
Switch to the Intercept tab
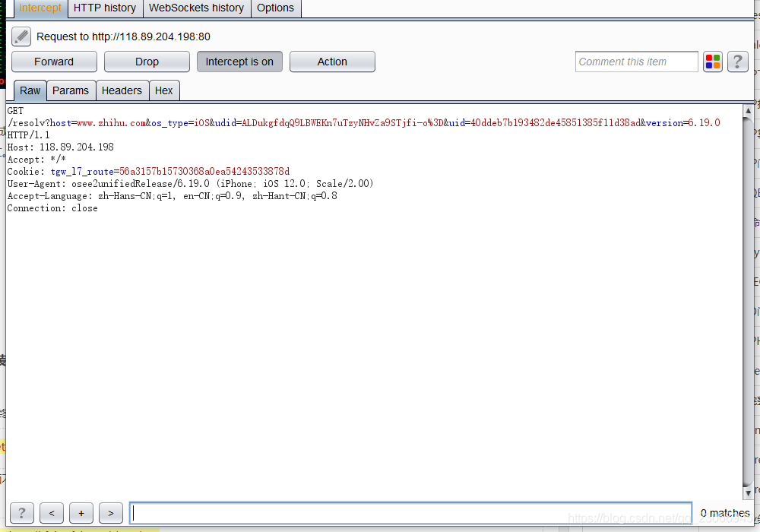pos(40,8)
